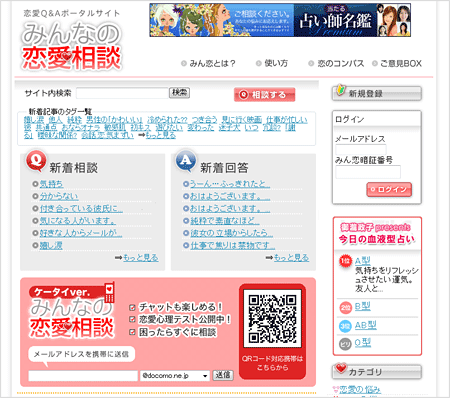Open the O型 blood type fortune
This screenshot has width=450, height=398.
click(x=363, y=343)
